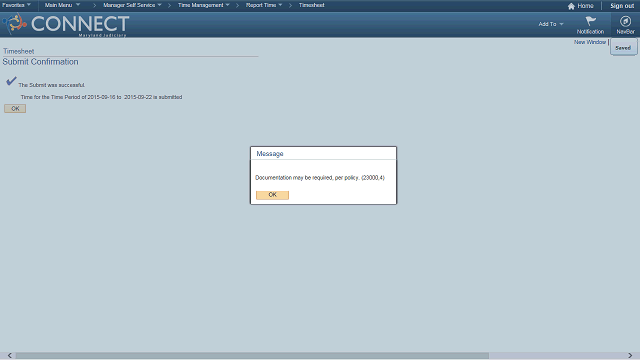Image resolution: width=640 pixels, height=360 pixels.
Task: Click the horizontal scrollbar thumb
Action: click(252, 356)
